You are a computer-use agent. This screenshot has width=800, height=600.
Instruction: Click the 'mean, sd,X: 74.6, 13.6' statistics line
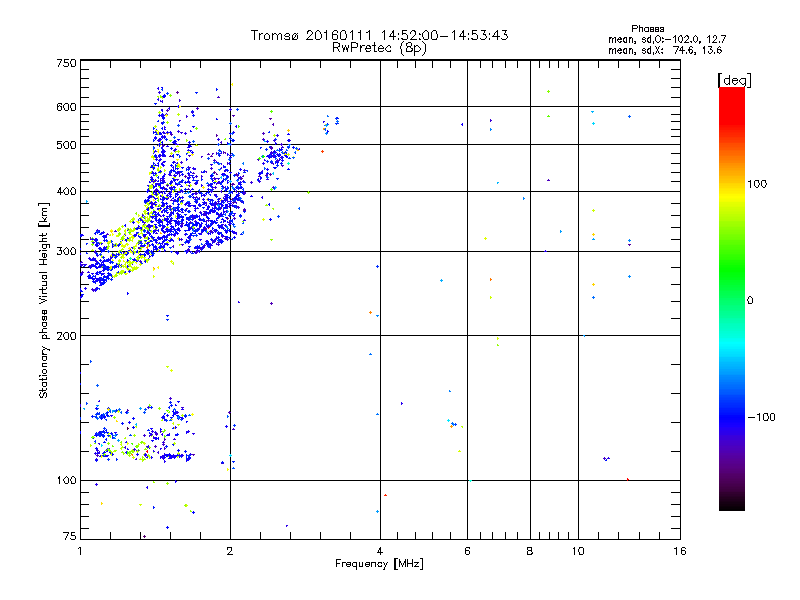[x=665, y=51]
